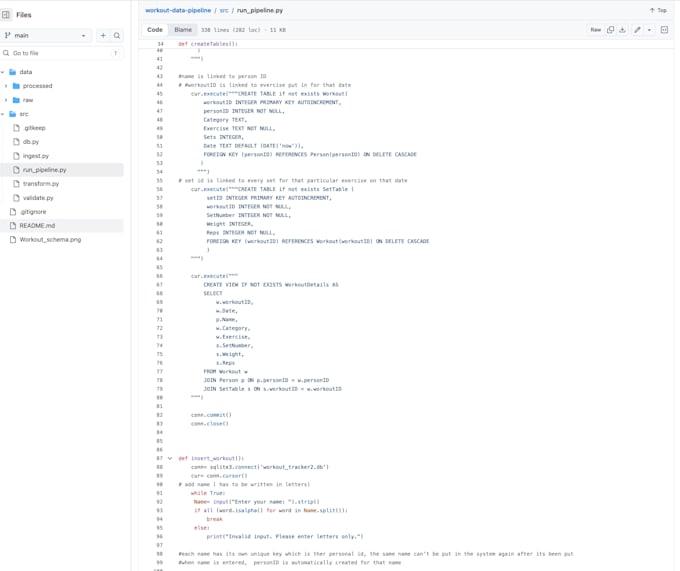Click file icon beside transform.py
The height and width of the screenshot is (571, 680).
tap(16, 184)
